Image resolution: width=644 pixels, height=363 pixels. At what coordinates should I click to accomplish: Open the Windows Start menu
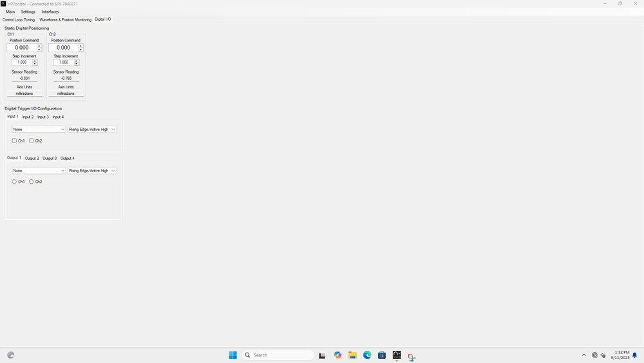pyautogui.click(x=232, y=355)
